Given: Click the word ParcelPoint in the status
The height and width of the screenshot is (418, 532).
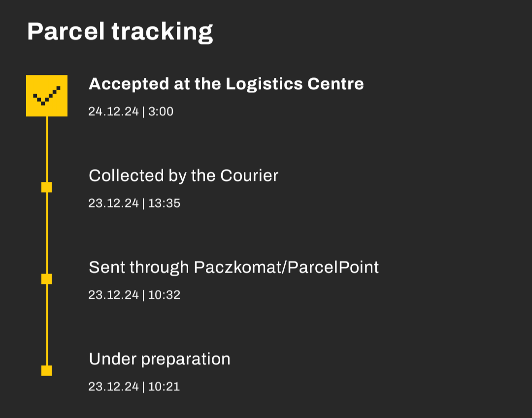Looking at the screenshot, I should click(333, 268).
